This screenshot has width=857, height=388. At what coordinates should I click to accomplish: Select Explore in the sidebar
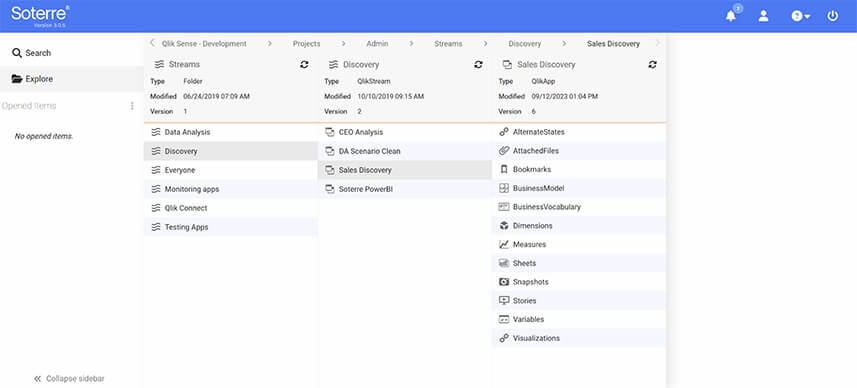tap(72, 79)
